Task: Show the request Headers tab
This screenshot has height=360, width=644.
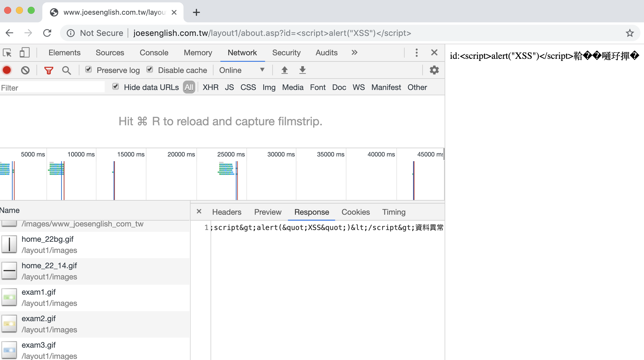Action: [227, 212]
